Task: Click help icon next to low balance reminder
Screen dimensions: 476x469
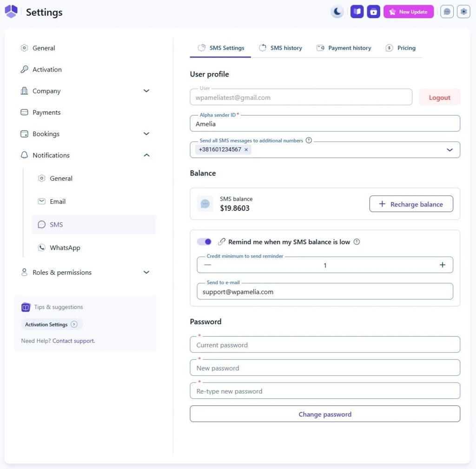Action: tap(357, 241)
